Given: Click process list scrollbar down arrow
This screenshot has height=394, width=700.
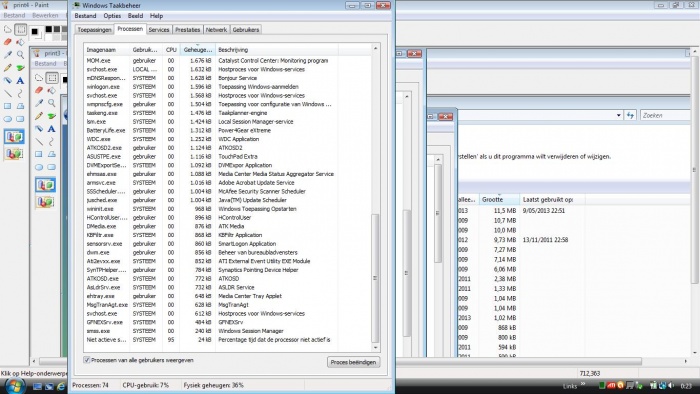Looking at the screenshot, I should 375,348.
